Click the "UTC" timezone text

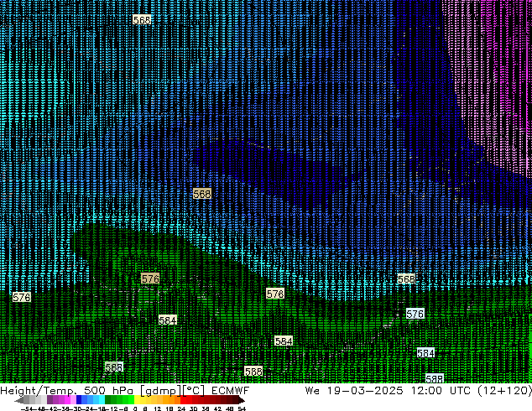coord(460,390)
